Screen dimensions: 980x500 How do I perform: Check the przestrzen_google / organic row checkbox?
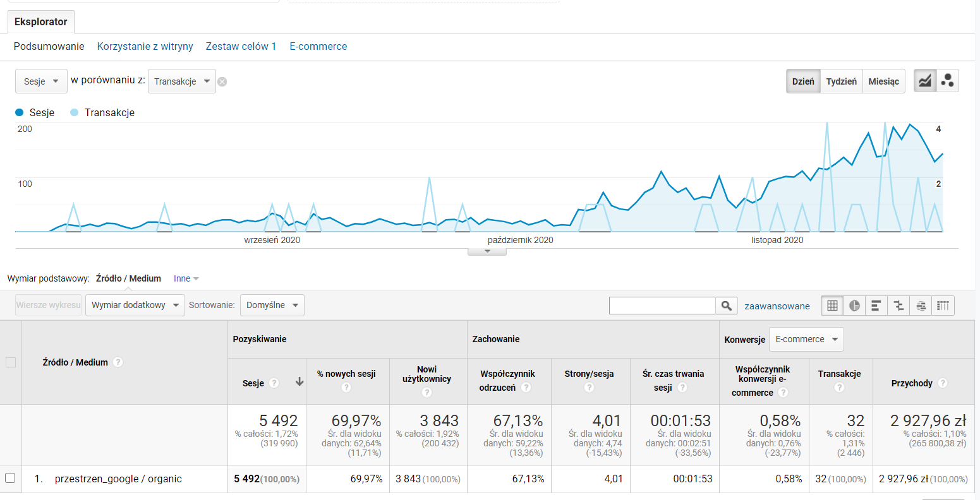(10, 478)
